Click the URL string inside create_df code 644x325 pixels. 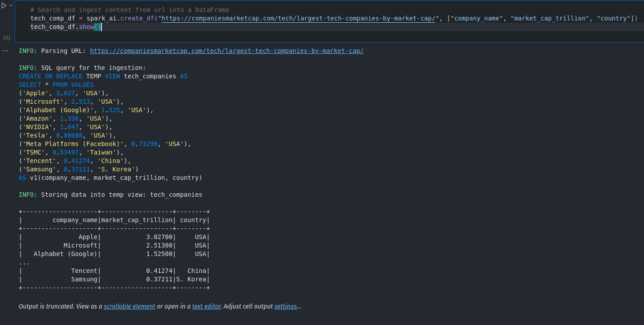[x=298, y=18]
